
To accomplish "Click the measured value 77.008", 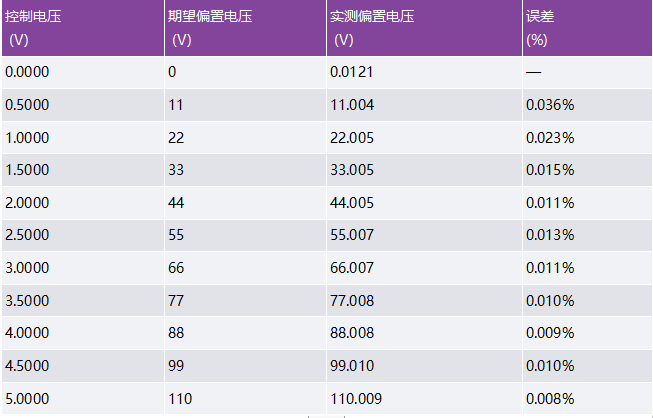I will [x=351, y=301].
